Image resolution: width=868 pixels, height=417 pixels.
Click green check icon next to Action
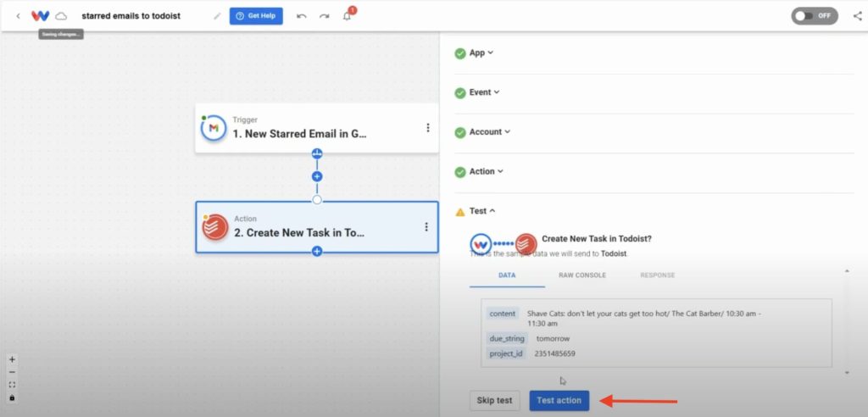click(x=460, y=172)
